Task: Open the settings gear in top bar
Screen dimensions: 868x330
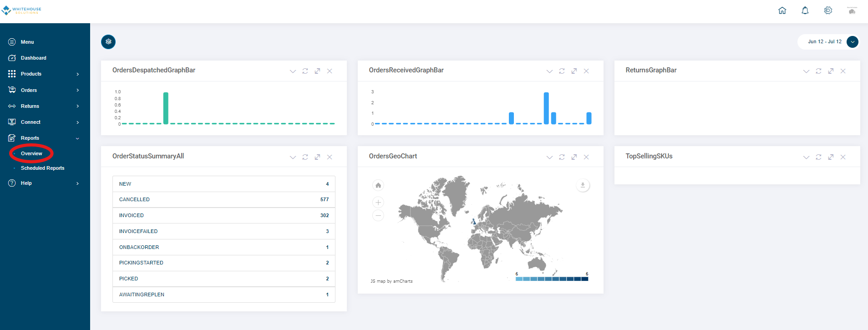Action: point(828,10)
